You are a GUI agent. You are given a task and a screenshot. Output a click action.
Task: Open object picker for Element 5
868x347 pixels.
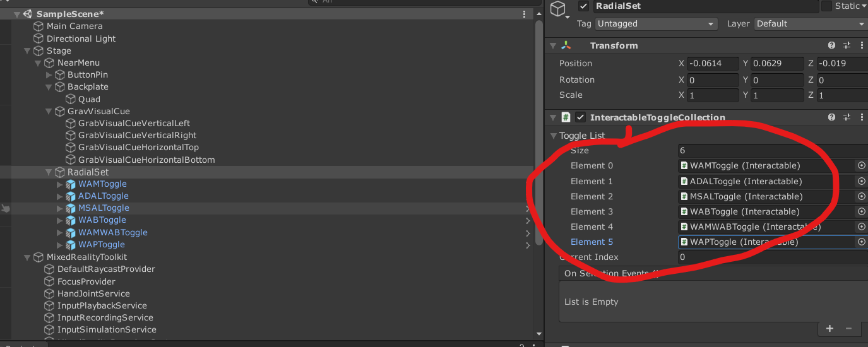[861, 242]
